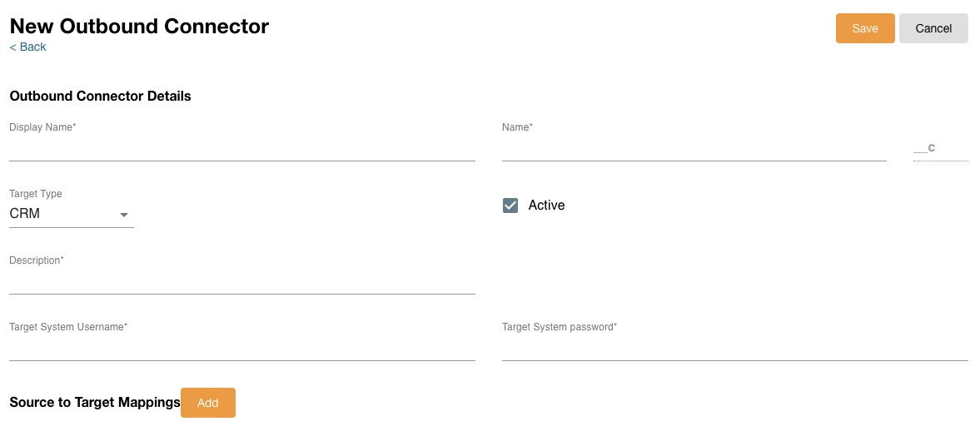Add a new Source to Target Mapping

207,403
